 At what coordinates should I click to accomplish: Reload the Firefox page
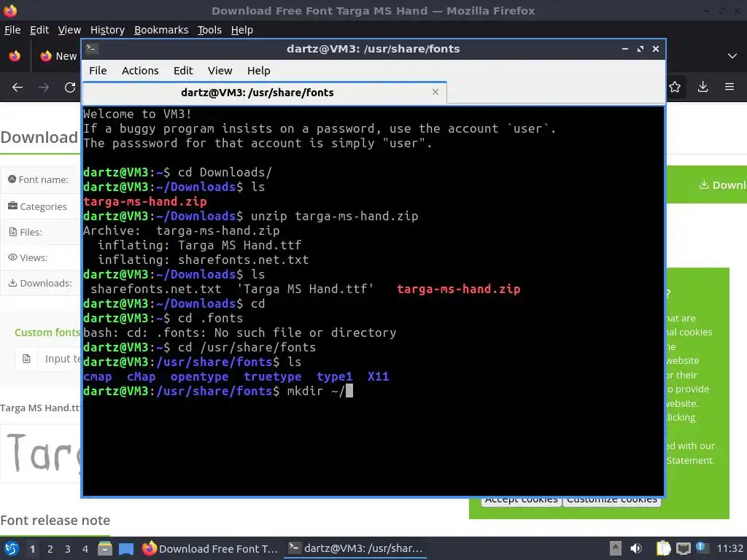70,87
